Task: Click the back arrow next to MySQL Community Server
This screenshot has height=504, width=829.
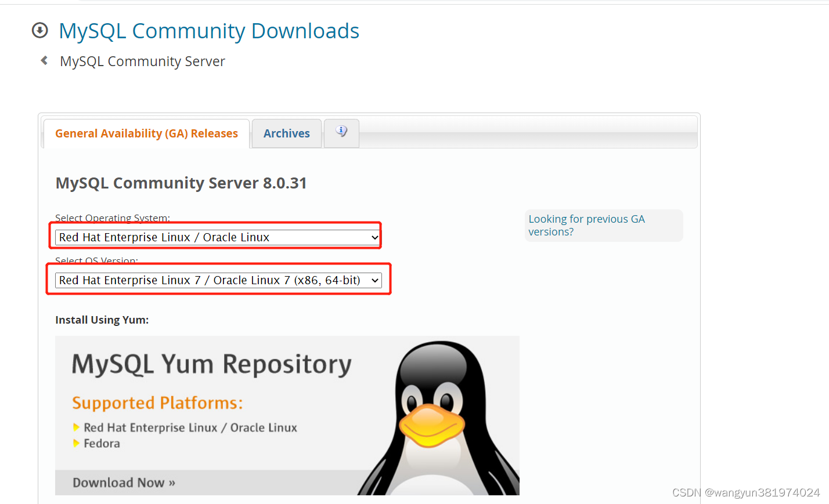Action: click(44, 60)
